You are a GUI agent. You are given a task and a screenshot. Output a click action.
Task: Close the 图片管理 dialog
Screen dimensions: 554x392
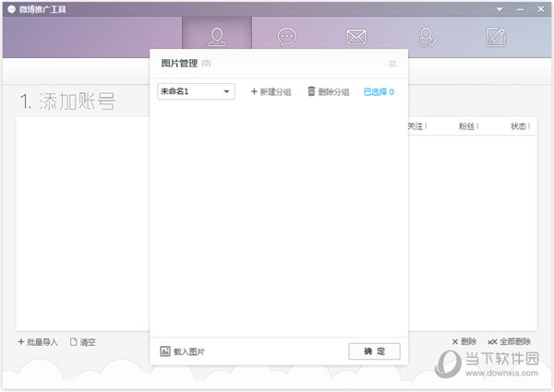[392, 64]
